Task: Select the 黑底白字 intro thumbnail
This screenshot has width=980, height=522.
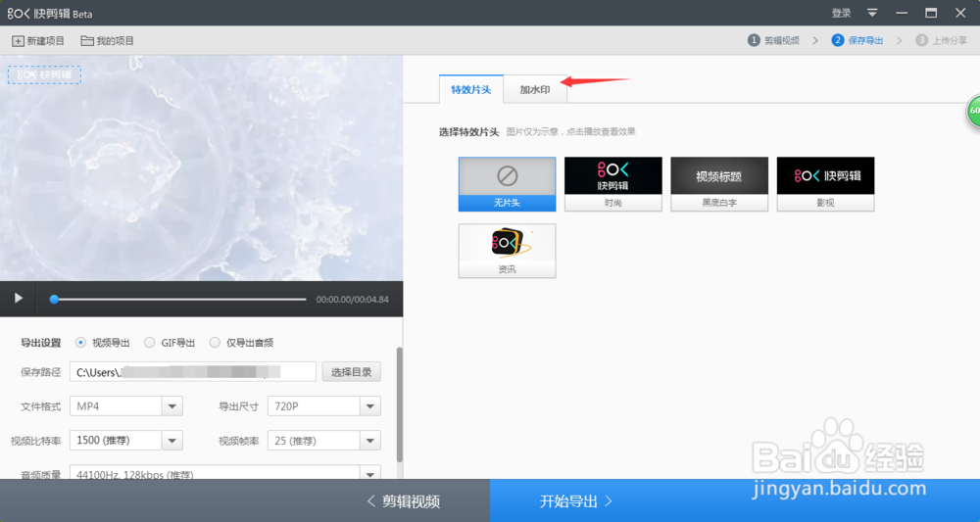Action: pos(719,184)
